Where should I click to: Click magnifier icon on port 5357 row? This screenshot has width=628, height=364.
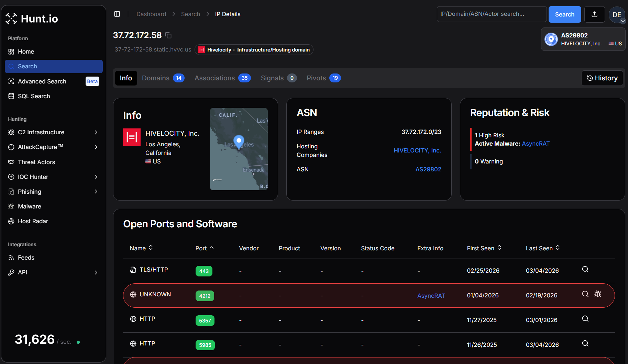point(585,319)
